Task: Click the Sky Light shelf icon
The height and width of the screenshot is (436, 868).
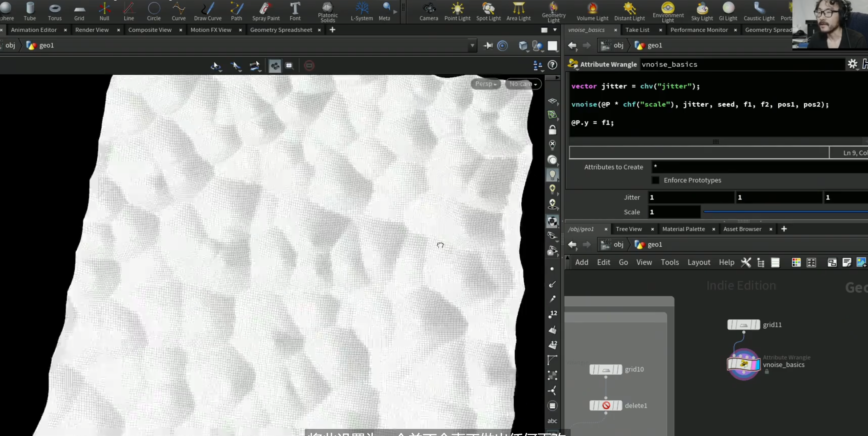Action: pyautogui.click(x=702, y=12)
